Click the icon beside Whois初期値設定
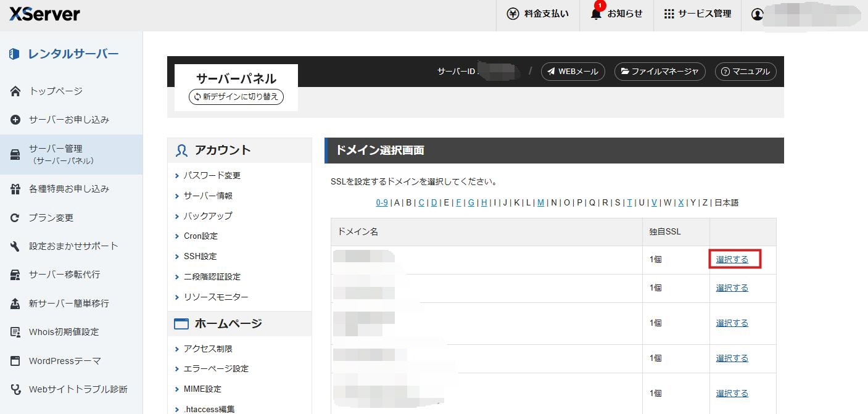The image size is (868, 414). 15,332
